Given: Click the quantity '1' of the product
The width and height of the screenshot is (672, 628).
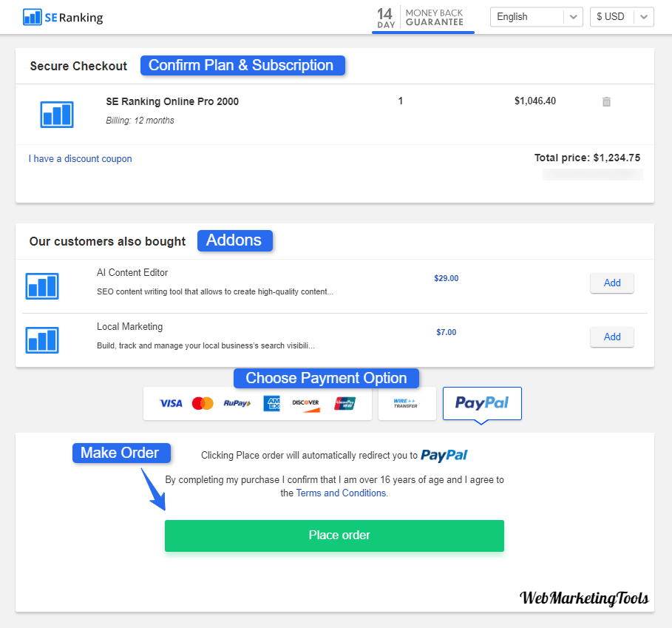Looking at the screenshot, I should [400, 101].
